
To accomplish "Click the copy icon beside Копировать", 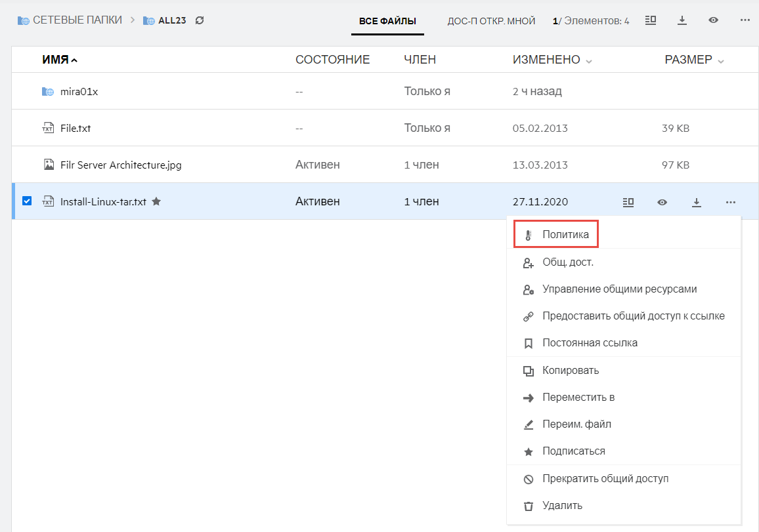I will [529, 371].
